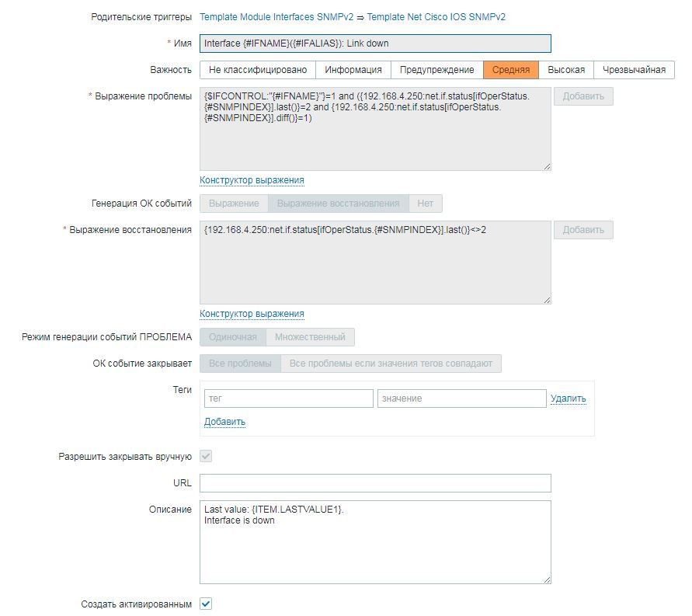The image size is (692, 616).
Task: Click the trigger name (Имя) field
Action: (x=375, y=44)
